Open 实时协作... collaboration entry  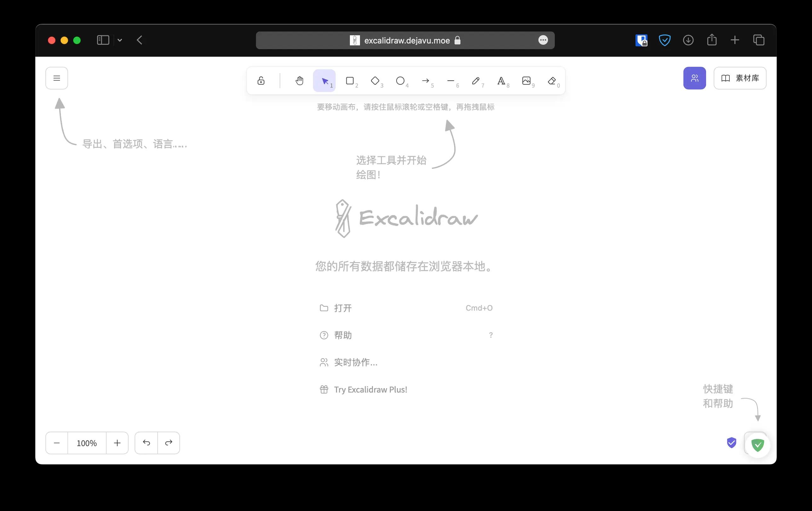click(406, 362)
